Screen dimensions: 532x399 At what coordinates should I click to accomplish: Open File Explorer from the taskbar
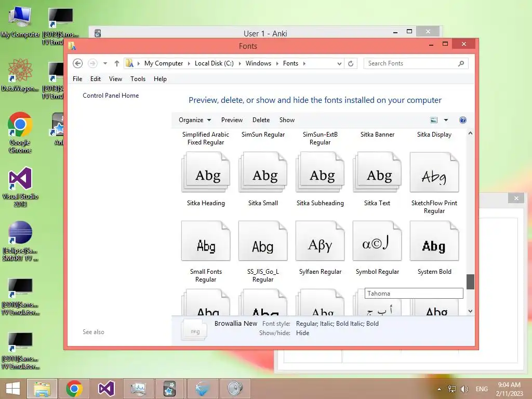point(42,389)
